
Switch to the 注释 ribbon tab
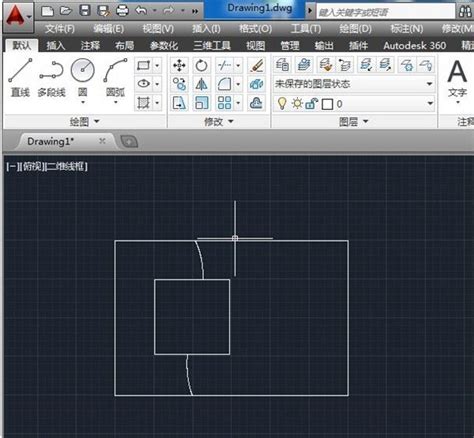tap(90, 46)
